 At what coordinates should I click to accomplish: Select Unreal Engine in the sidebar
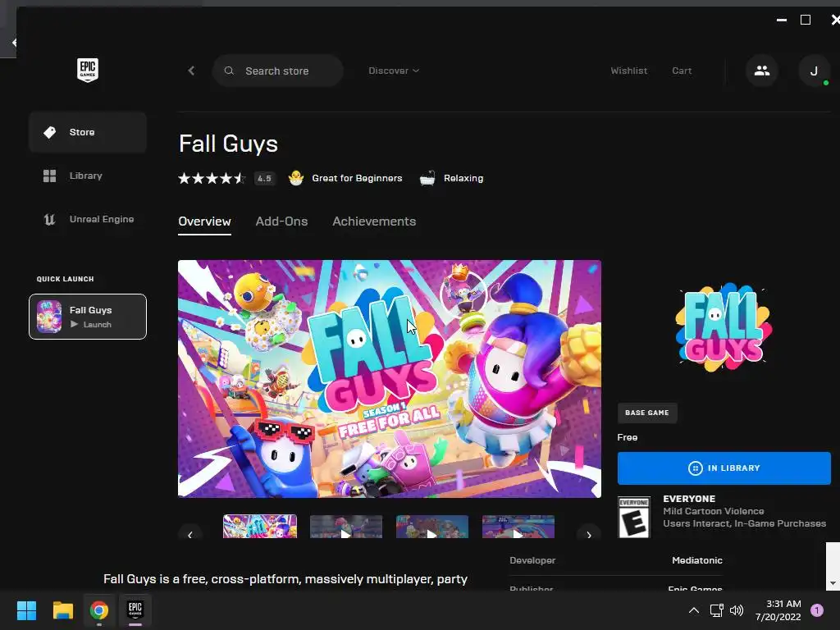pyautogui.click(x=88, y=219)
